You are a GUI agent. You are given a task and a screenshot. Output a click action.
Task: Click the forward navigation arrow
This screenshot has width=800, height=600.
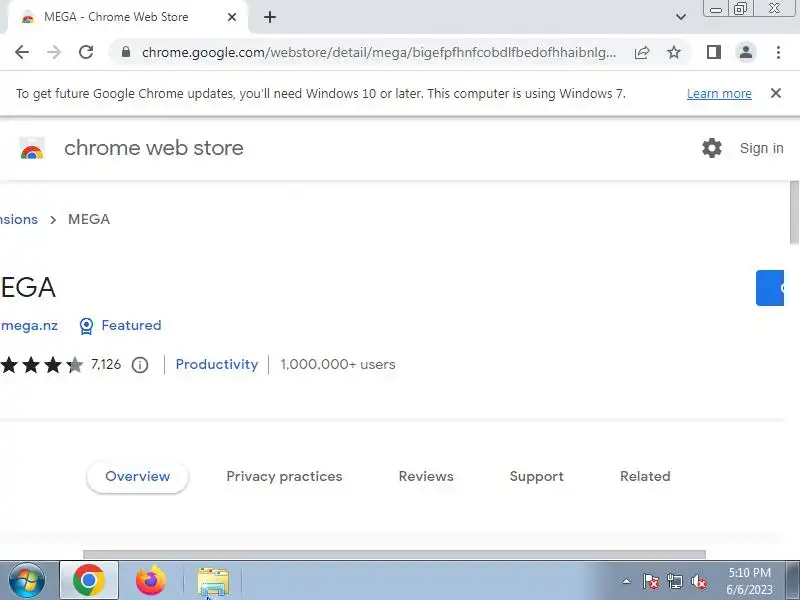pos(54,52)
